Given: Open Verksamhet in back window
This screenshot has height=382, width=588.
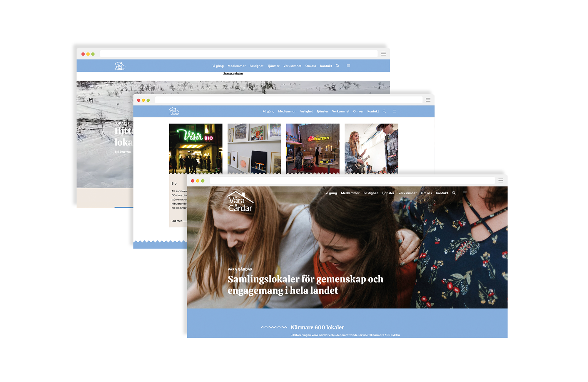Looking at the screenshot, I should pos(292,66).
